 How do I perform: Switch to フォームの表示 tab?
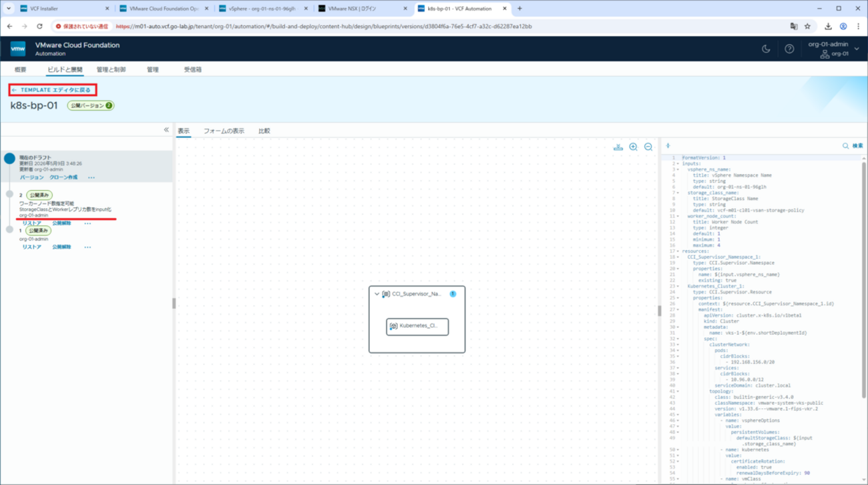click(224, 131)
